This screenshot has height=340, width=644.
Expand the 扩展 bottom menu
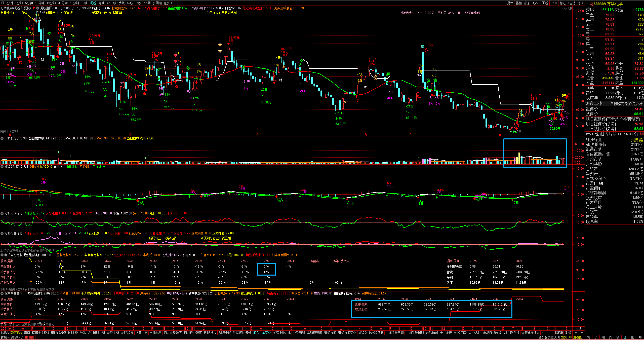(x=5, y=337)
